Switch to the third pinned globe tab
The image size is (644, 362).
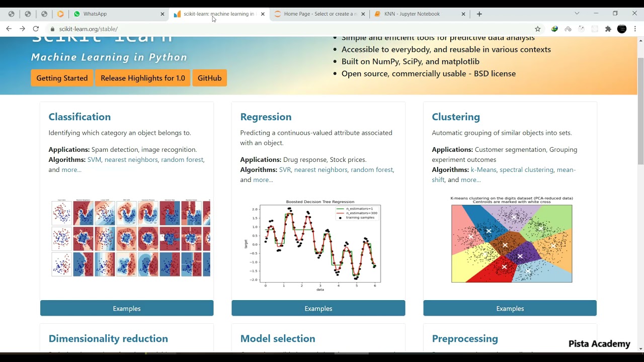tap(44, 14)
